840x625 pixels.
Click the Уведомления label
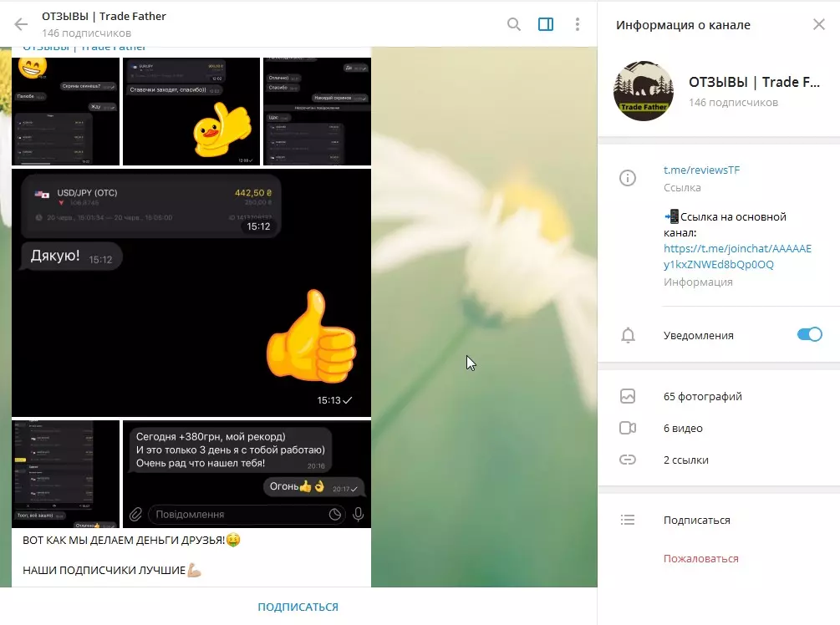click(699, 335)
